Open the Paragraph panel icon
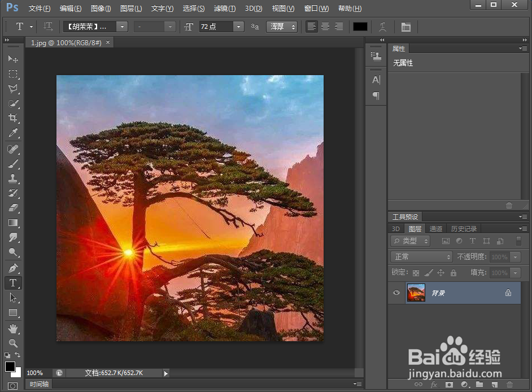Viewport: 532px width, 392px height. pyautogui.click(x=376, y=95)
